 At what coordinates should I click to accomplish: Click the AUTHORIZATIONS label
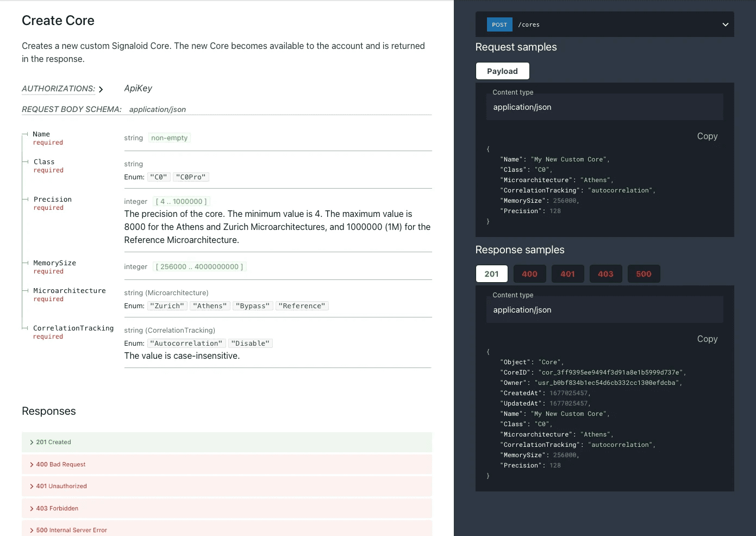[x=58, y=89]
